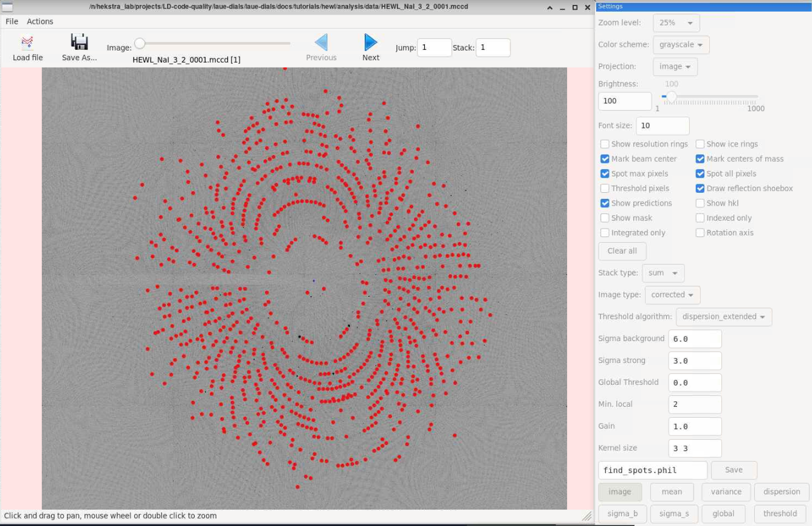
Task: Close the image viewer window
Action: pyautogui.click(x=588, y=7)
